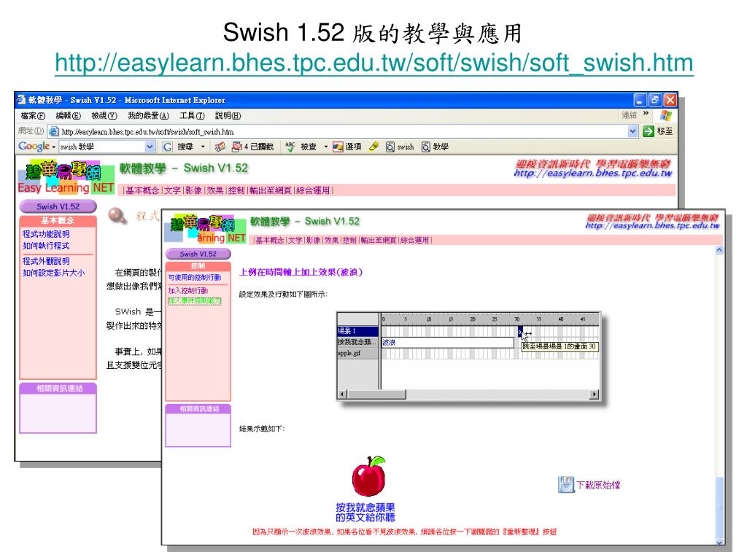747x560 pixels.
Task: Open the 可使用的控制行動 sidebar link
Action: click(194, 277)
